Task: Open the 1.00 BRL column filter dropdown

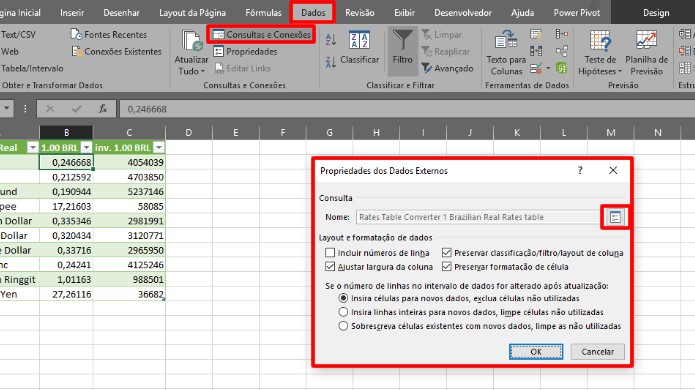Action: pos(86,148)
